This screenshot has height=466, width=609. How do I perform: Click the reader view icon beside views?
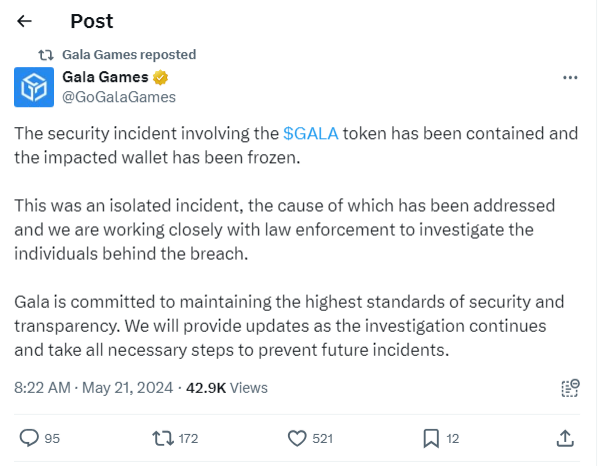click(570, 387)
